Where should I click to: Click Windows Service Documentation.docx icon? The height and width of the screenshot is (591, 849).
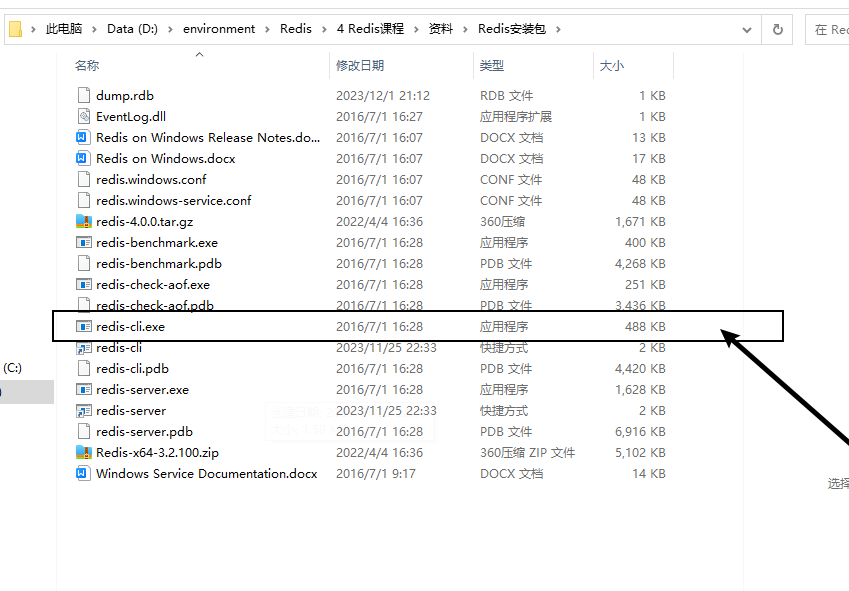[84, 474]
